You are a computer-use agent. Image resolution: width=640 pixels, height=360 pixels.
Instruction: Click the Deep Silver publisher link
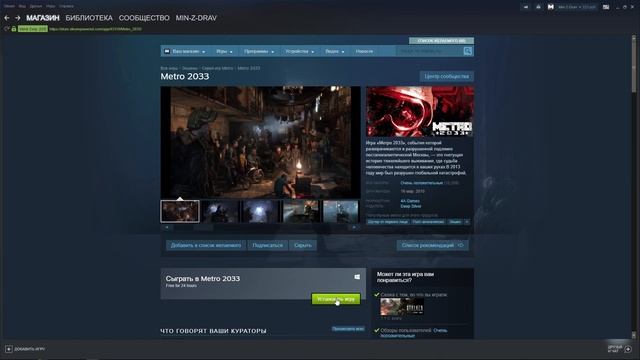411,206
